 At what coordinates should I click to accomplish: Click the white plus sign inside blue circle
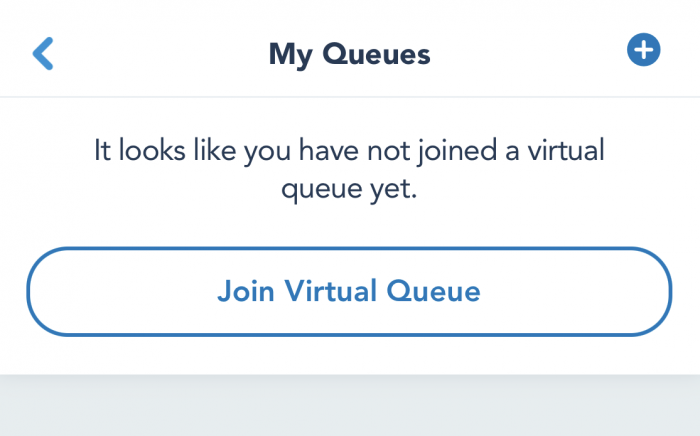(643, 50)
